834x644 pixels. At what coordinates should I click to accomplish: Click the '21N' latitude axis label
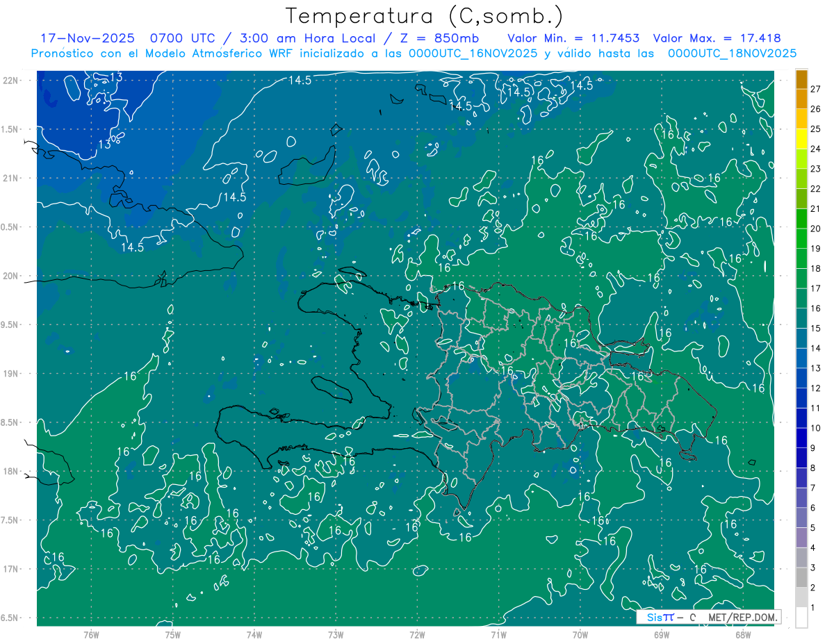pos(10,178)
